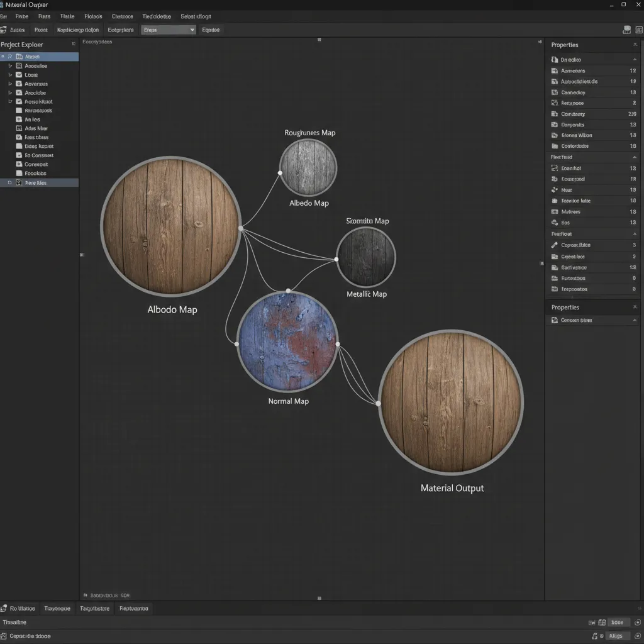Open the Tledicidetke menu

(157, 16)
